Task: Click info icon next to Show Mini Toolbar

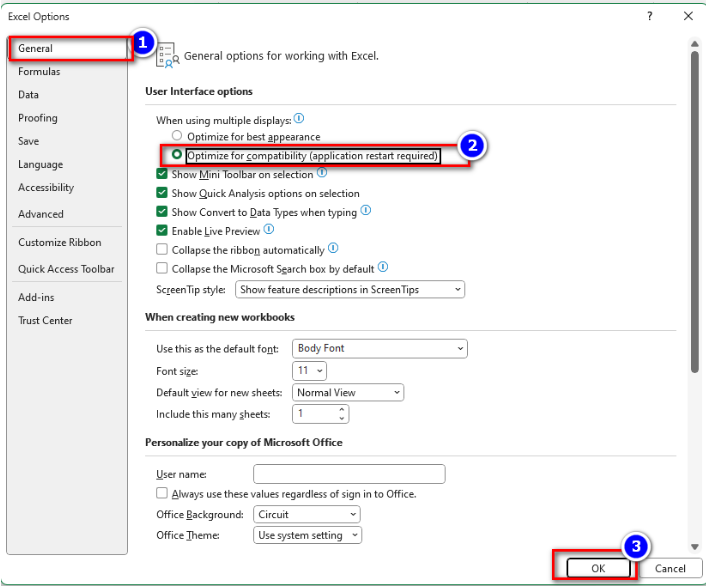Action: pyautogui.click(x=322, y=173)
